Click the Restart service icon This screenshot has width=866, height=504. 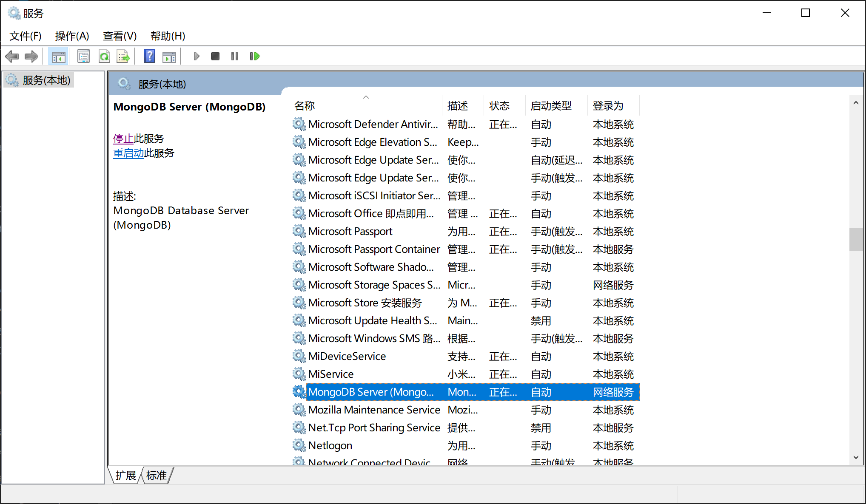[x=255, y=56]
